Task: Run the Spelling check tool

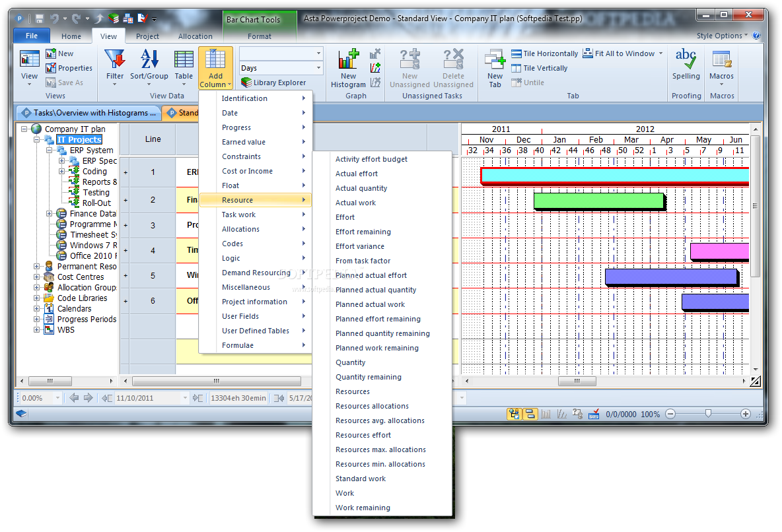Action: click(686, 64)
